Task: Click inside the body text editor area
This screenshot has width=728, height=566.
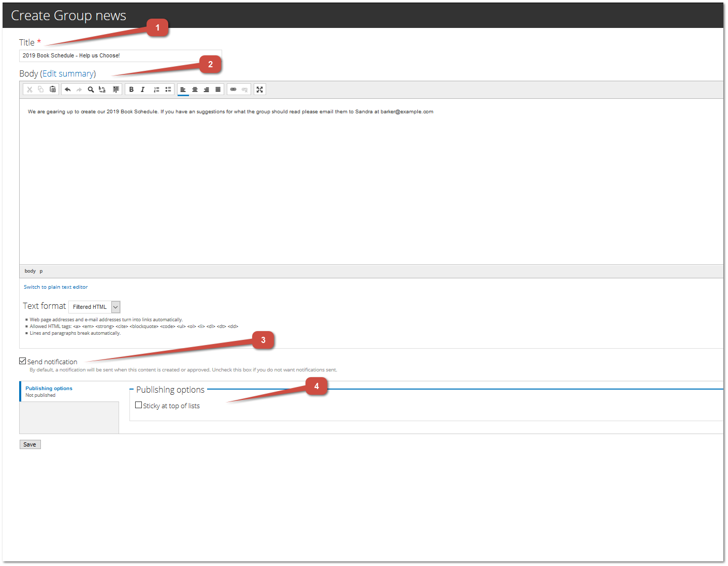Action: click(x=371, y=181)
